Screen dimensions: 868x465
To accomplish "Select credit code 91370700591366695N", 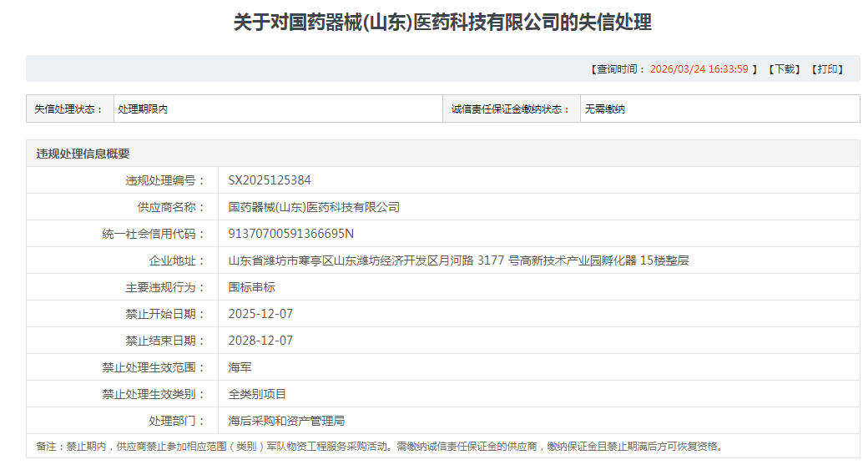I will (x=290, y=234).
